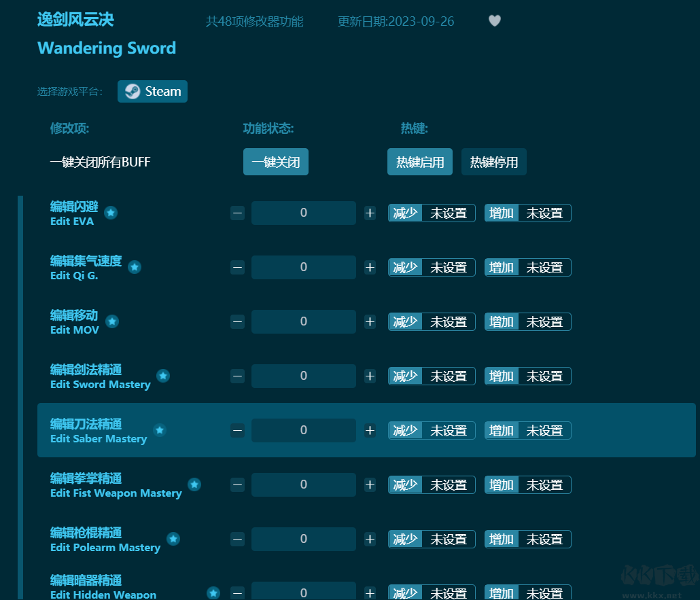Set 增加 hotkey for Edit EVA

(x=527, y=213)
